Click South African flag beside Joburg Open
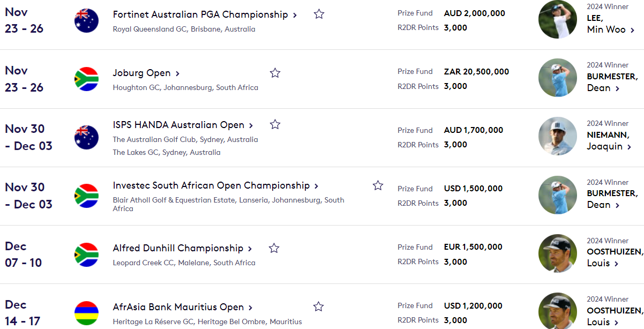Viewport: 644px width, 329px height. point(86,79)
